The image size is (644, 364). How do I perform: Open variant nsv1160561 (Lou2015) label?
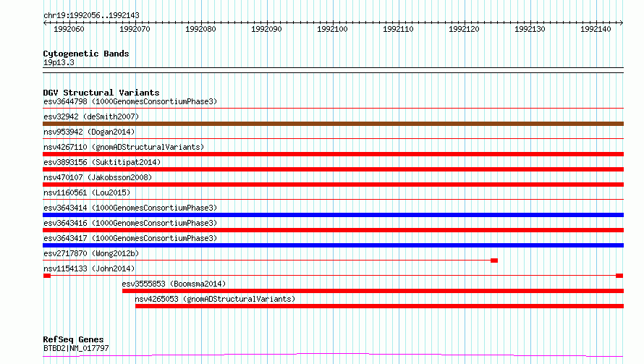(87, 192)
